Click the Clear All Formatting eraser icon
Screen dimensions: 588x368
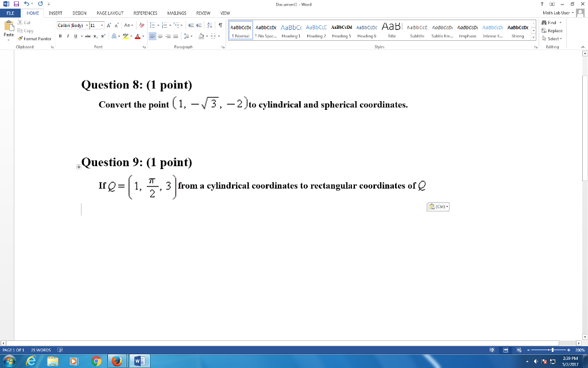tap(141, 26)
